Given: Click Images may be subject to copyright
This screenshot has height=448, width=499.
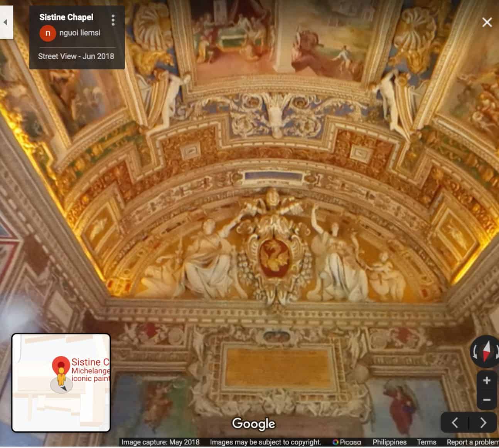Looking at the screenshot, I should pyautogui.click(x=266, y=442).
